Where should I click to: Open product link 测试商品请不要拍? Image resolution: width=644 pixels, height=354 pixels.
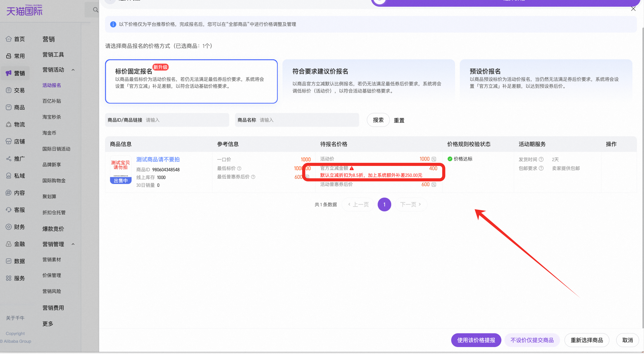coord(158,159)
